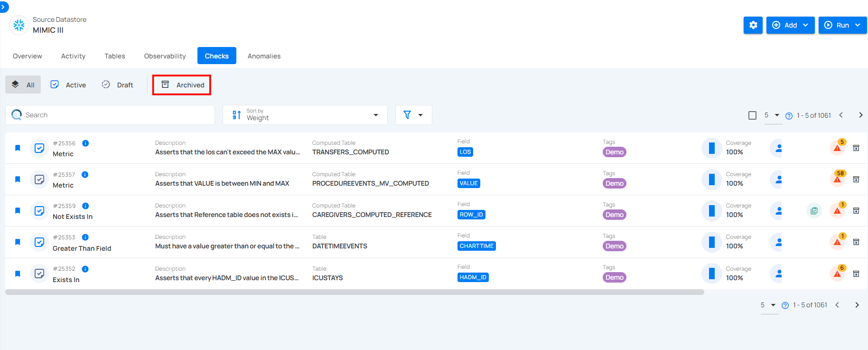The width and height of the screenshot is (868, 350).
Task: Archive check #25352 via archive icon
Action: tap(856, 274)
